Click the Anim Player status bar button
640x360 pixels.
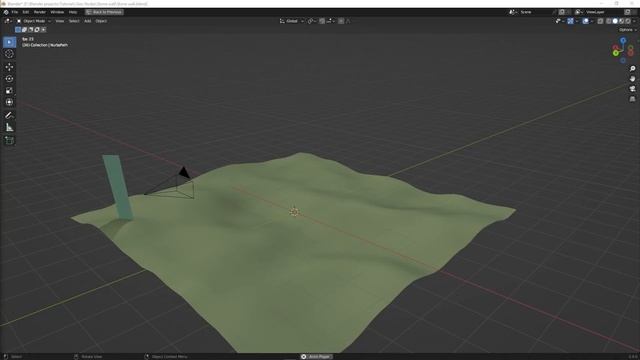(316, 357)
